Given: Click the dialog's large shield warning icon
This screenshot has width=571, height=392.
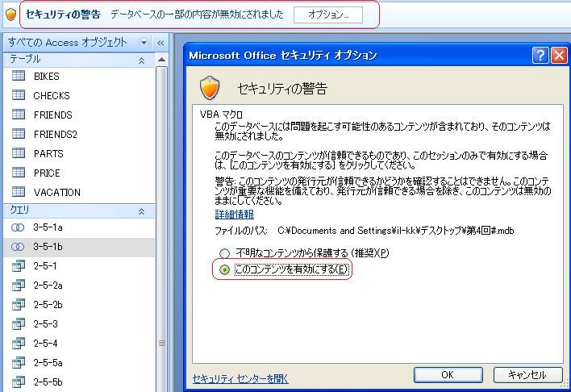Looking at the screenshot, I should (210, 88).
